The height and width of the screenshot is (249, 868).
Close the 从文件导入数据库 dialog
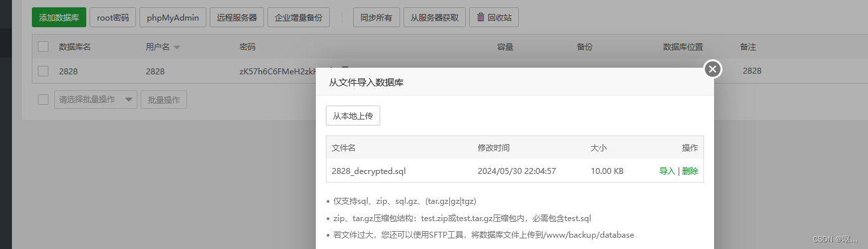(x=713, y=69)
